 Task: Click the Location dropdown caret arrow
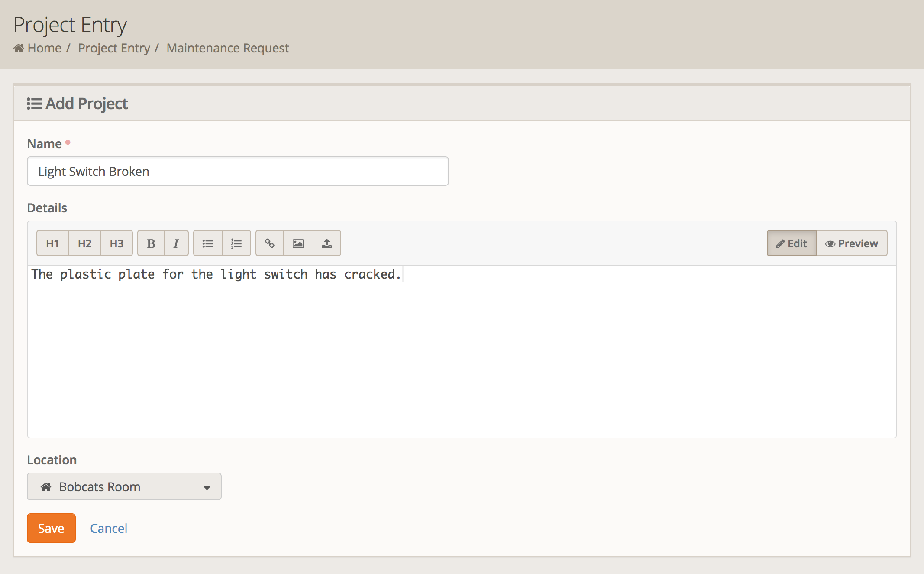[207, 487]
